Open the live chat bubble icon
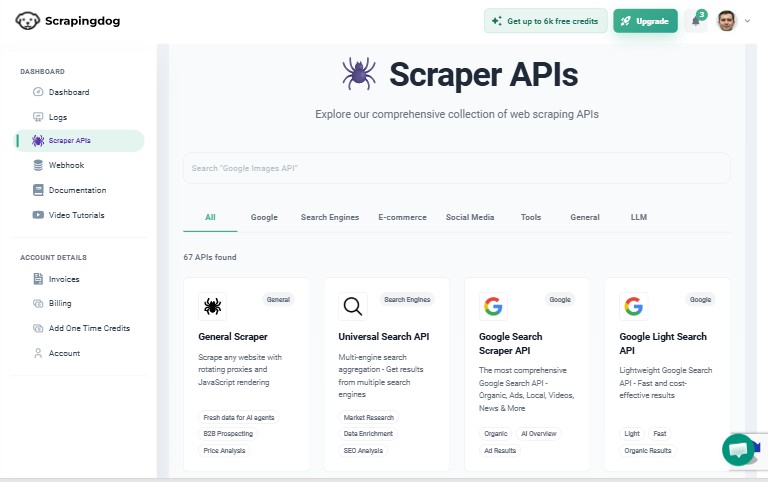Image resolution: width=768 pixels, height=482 pixels. click(x=738, y=450)
